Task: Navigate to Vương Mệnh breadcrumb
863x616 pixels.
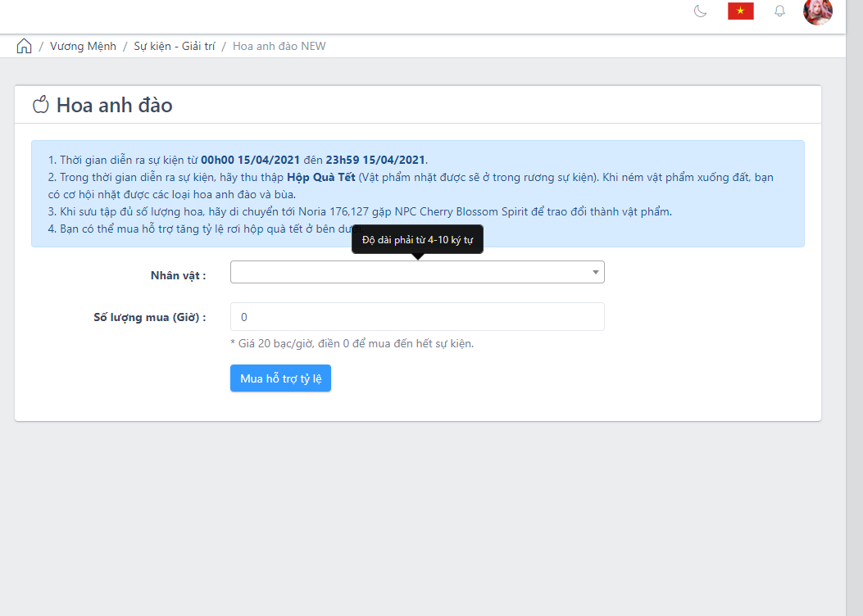Action: 83,46
